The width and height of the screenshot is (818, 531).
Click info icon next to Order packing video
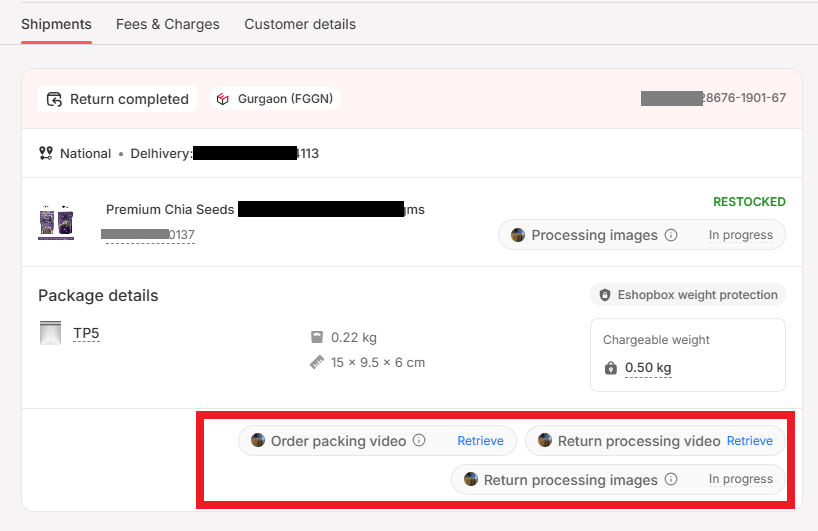[419, 441]
